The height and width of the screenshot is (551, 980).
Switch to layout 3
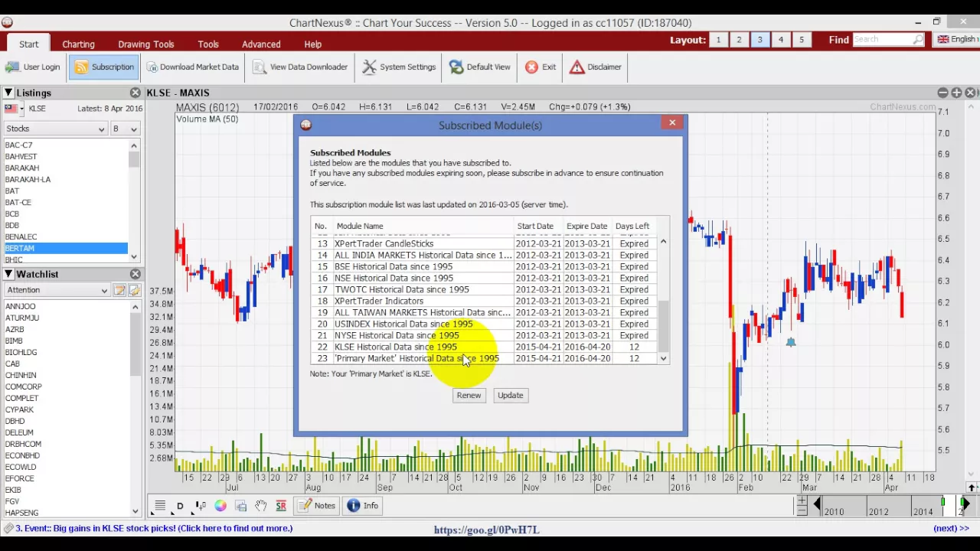760,40
